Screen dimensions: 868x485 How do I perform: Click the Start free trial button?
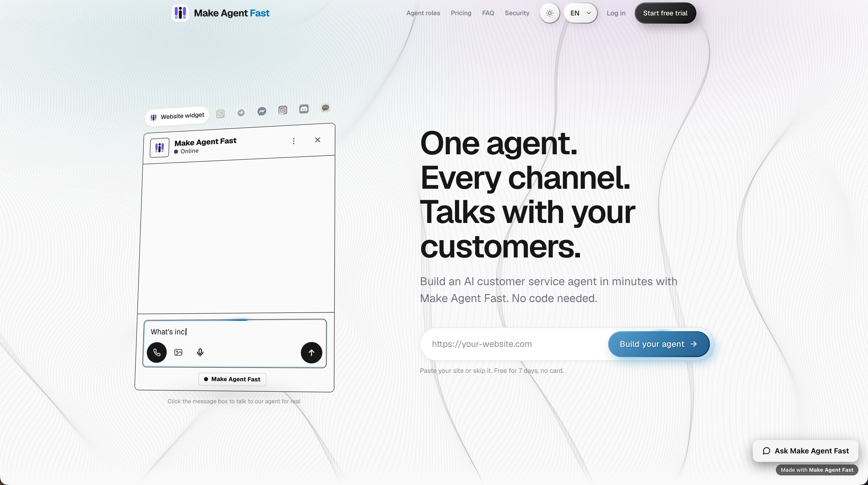coord(665,13)
